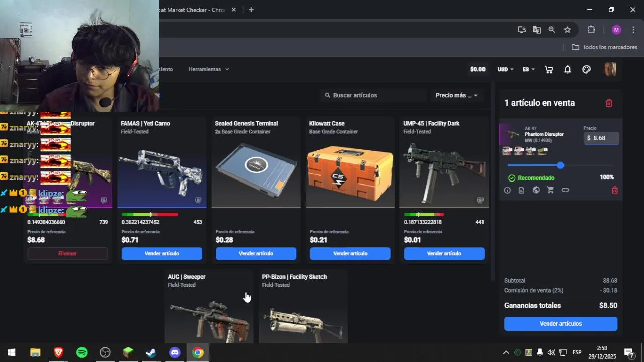Image resolution: width=644 pixels, height=362 pixels.
Task: Open the notifications bell
Action: pos(568,70)
